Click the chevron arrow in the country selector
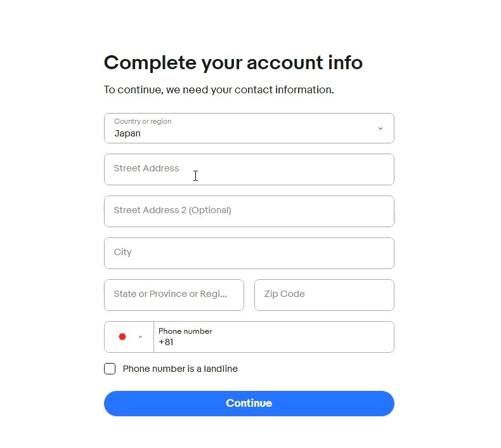The image size is (501, 448). [x=381, y=128]
